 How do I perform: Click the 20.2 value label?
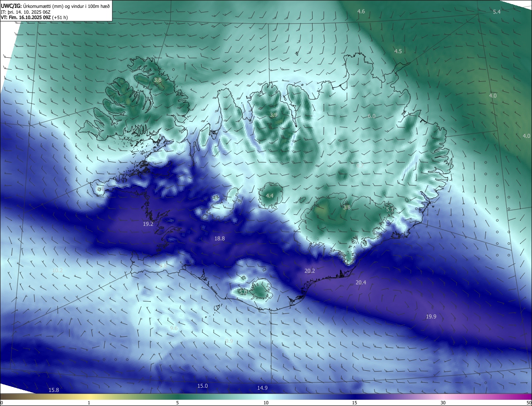(310, 271)
